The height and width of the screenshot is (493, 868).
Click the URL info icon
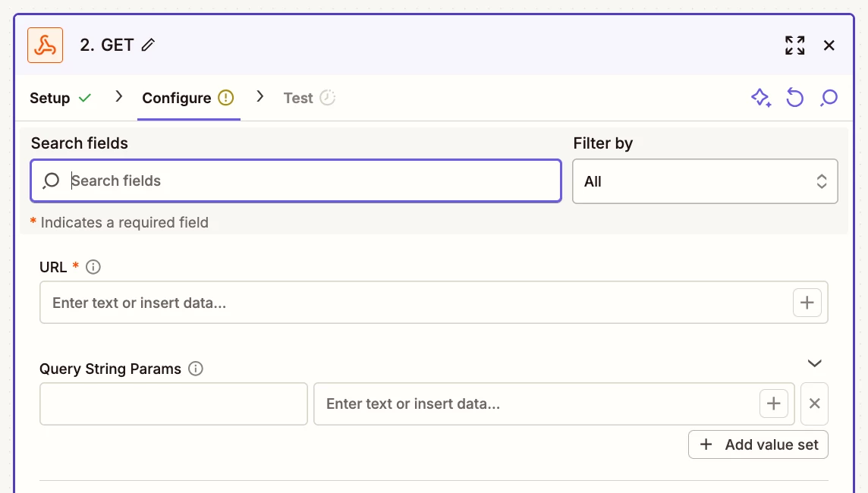(93, 267)
